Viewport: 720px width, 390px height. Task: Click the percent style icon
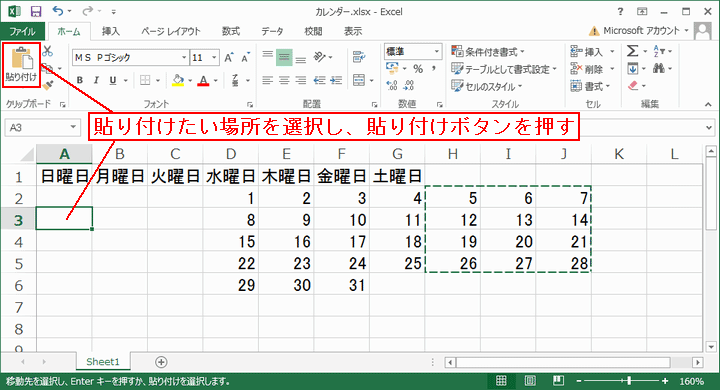pos(418,69)
